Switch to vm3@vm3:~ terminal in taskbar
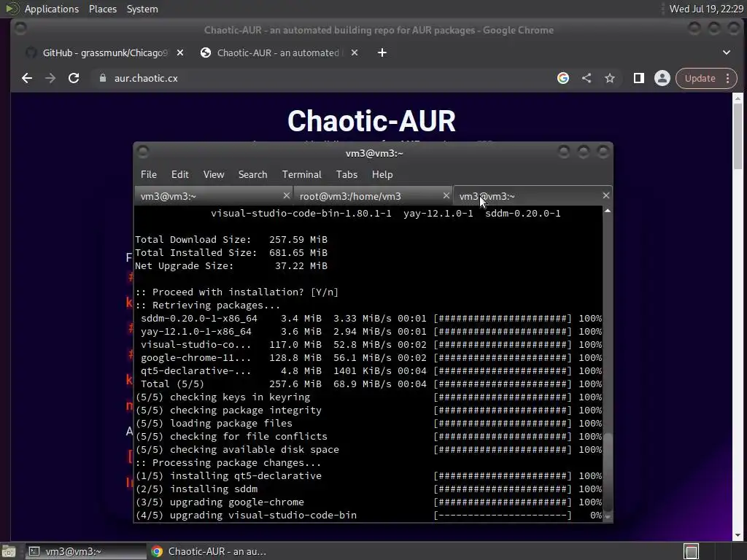Screen dimensions: 747x560 click(x=85, y=551)
